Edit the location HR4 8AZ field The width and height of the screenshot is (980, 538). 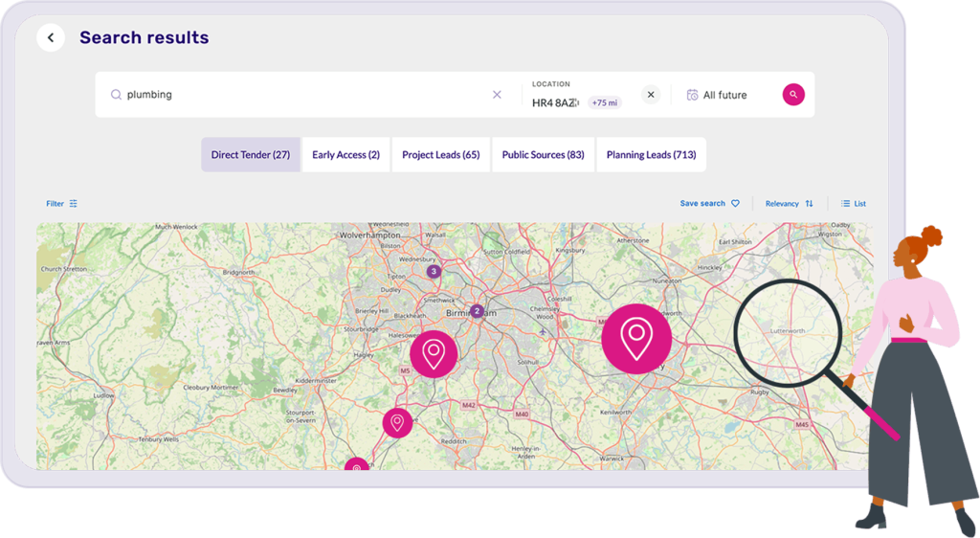[555, 102]
